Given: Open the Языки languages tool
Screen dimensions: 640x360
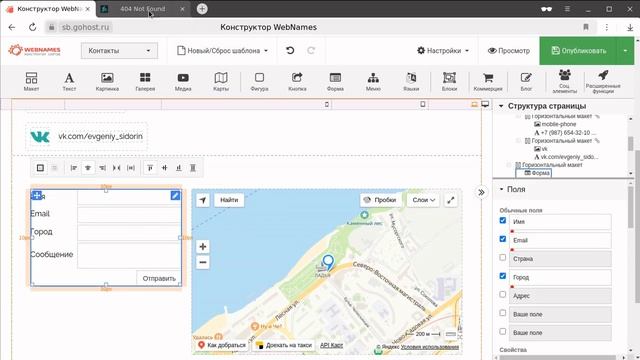Looking at the screenshot, I should (411, 82).
